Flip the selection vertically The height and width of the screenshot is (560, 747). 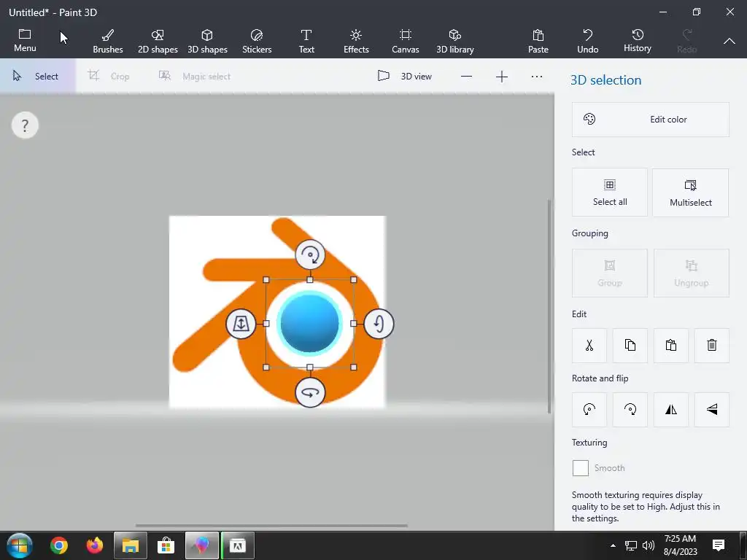[x=712, y=410]
